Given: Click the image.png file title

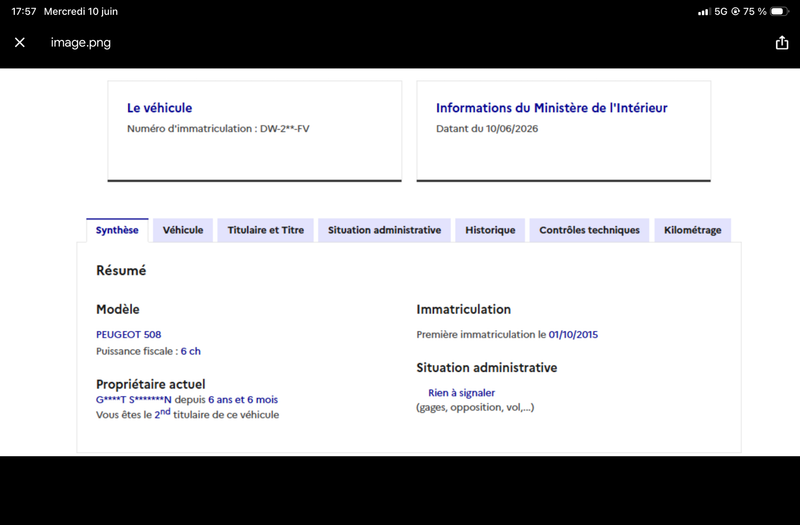Looking at the screenshot, I should click(81, 43).
